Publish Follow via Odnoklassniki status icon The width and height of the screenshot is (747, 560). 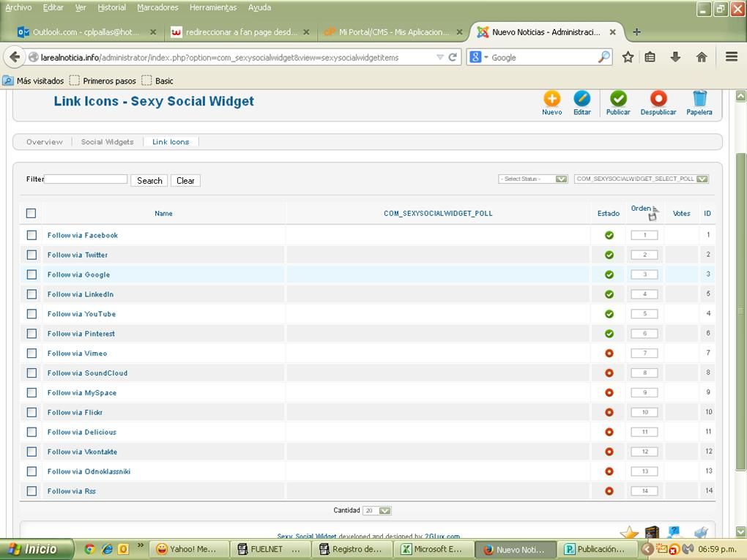[609, 471]
